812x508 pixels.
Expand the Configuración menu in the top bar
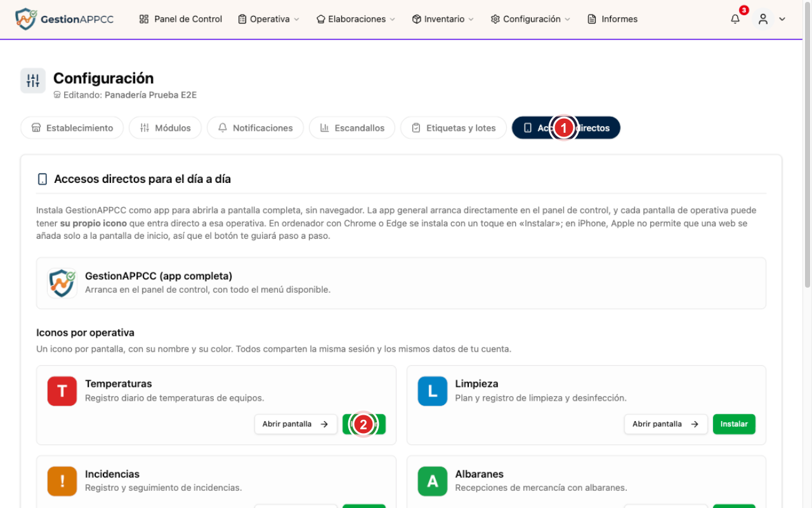tap(530, 19)
